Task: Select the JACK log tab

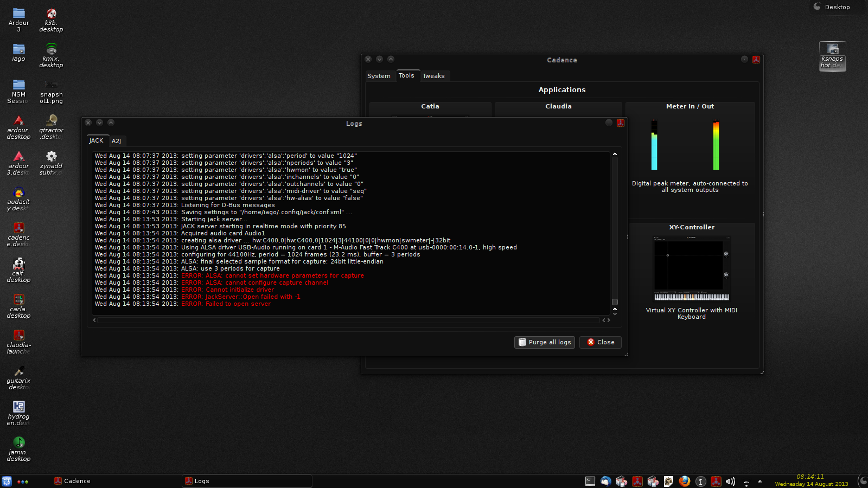Action: (96, 140)
